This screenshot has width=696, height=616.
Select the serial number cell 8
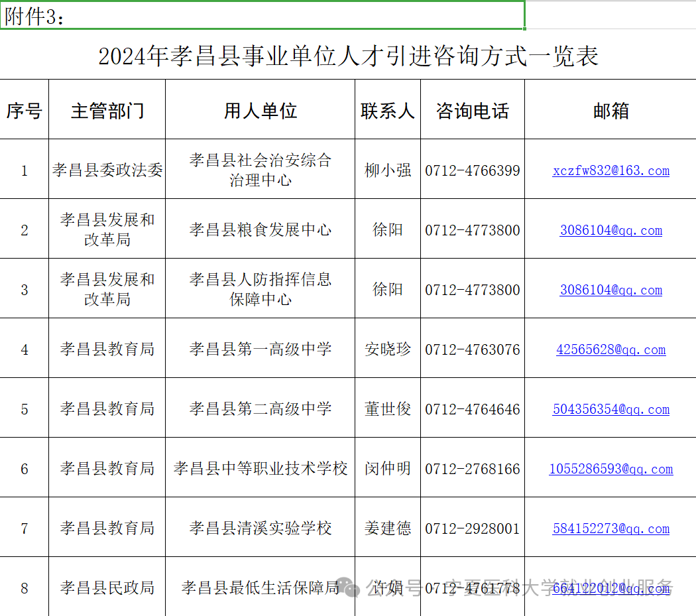click(25, 587)
